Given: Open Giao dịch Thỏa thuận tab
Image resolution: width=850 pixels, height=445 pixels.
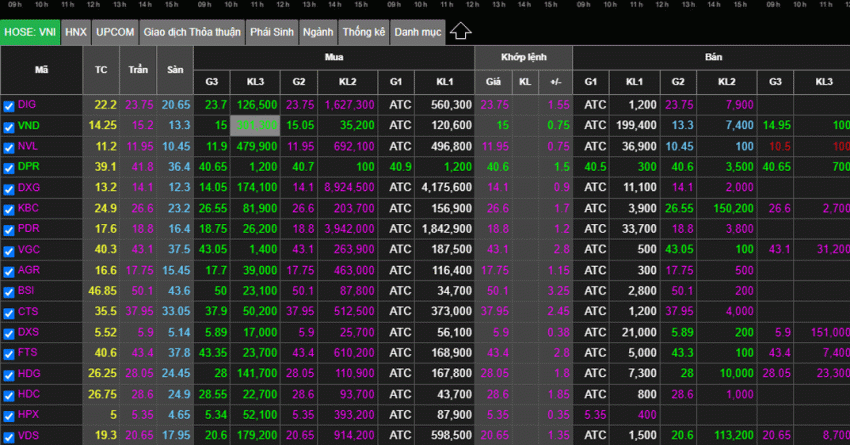Looking at the screenshot, I should click(192, 32).
